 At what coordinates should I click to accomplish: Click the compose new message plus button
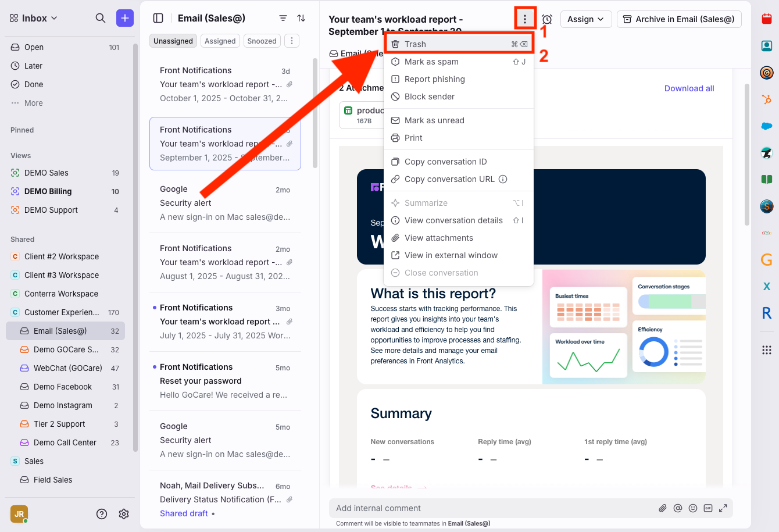tap(124, 18)
